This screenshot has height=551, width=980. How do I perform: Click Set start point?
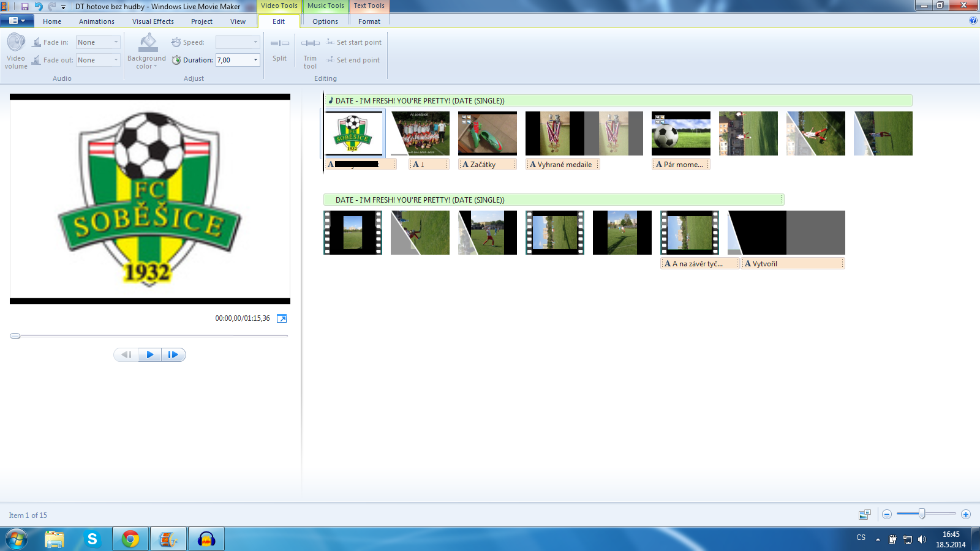coord(354,42)
